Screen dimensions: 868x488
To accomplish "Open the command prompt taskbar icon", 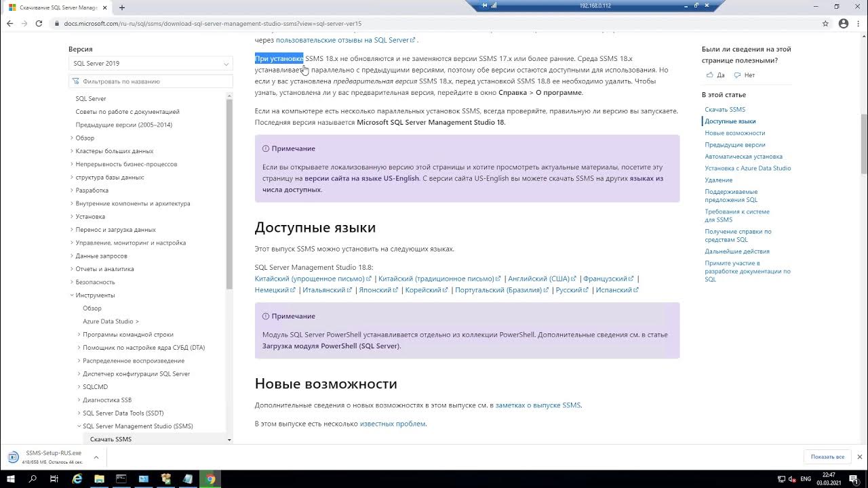I will click(x=121, y=479).
